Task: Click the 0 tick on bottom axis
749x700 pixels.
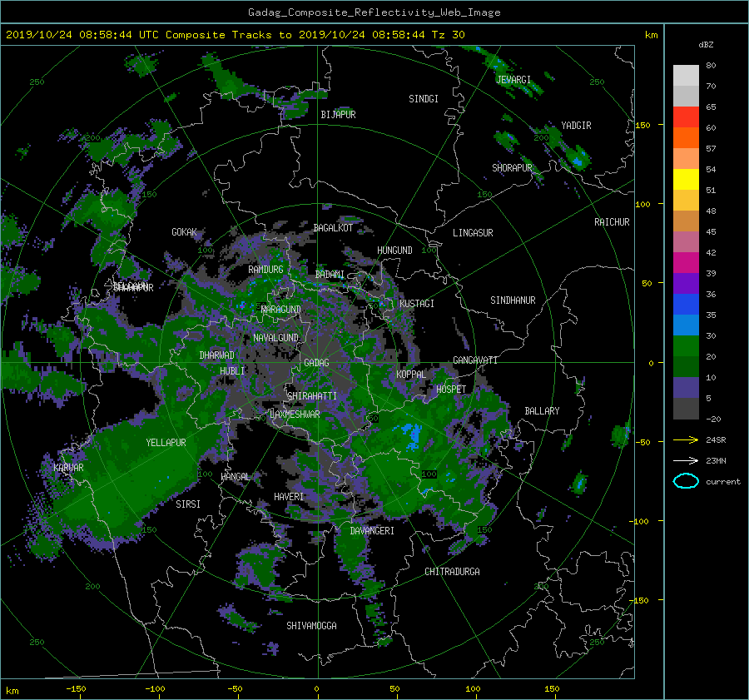Action: (x=316, y=689)
